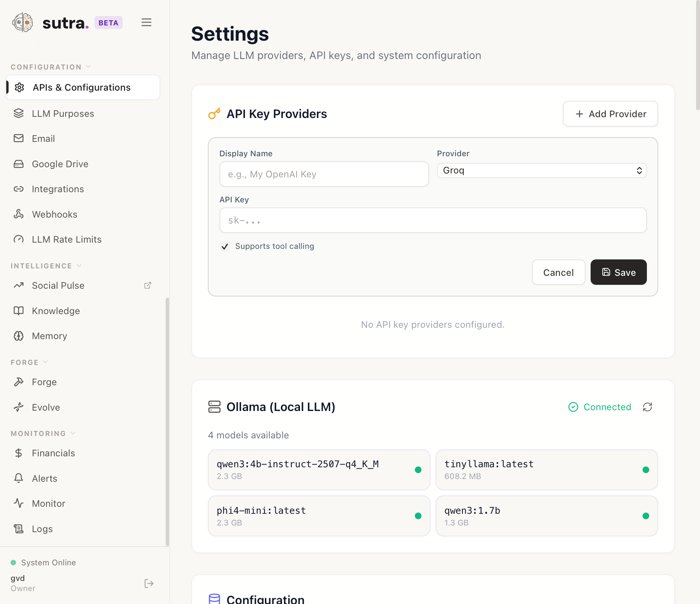The height and width of the screenshot is (604, 700).
Task: Click the scroll icon beside Logs
Action: (x=19, y=529)
